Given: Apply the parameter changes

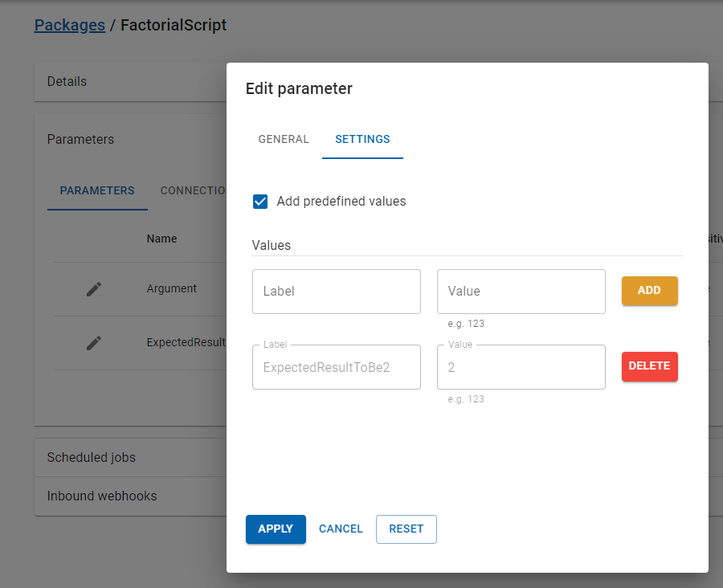Looking at the screenshot, I should point(276,529).
